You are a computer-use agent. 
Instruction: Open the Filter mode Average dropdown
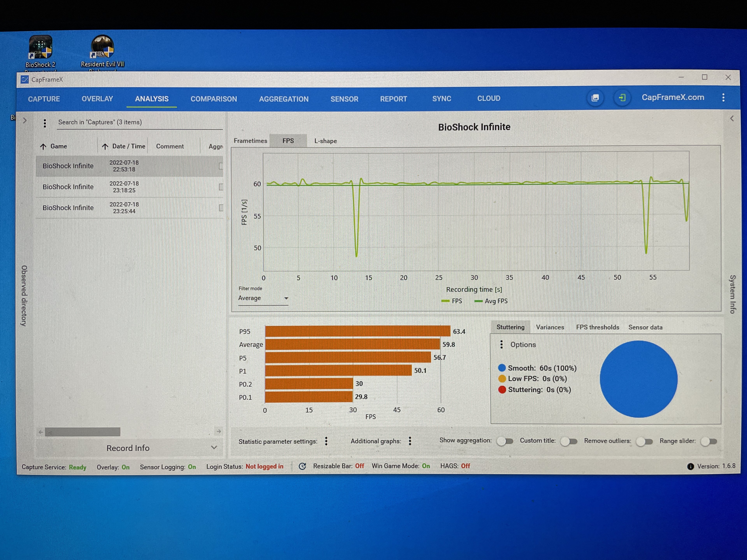pyautogui.click(x=263, y=298)
